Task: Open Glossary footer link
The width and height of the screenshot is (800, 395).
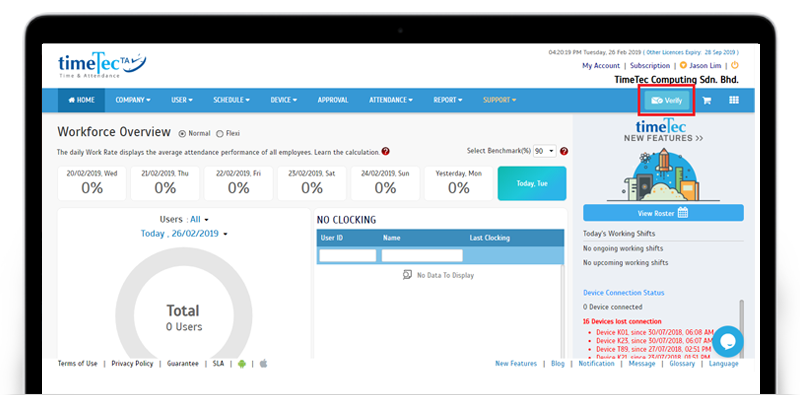Action: click(x=682, y=364)
